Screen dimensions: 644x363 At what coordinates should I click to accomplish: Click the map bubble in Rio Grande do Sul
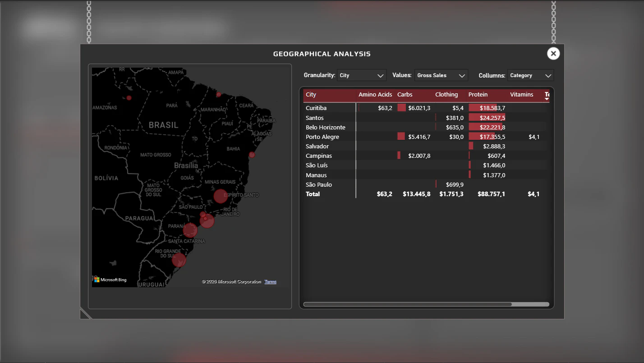pos(179,260)
